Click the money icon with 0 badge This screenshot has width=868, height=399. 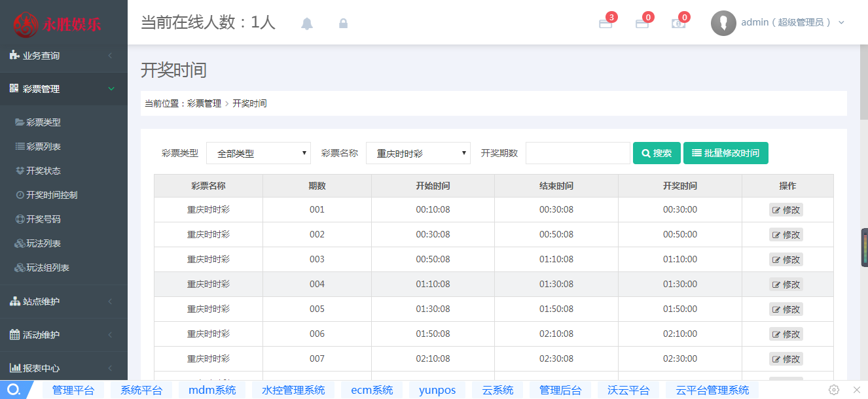(679, 24)
